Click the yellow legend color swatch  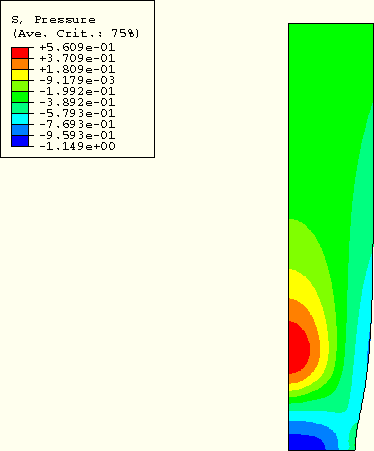pos(20,75)
